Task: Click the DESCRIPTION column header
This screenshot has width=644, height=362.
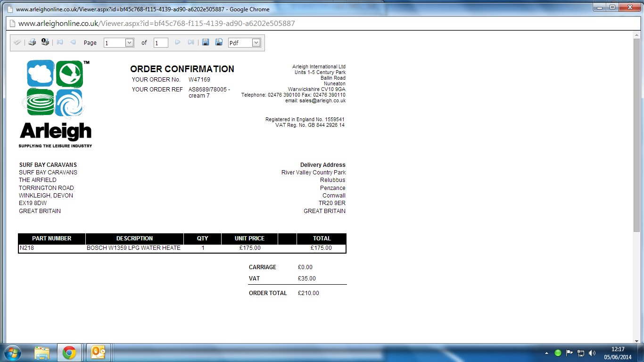Action: [x=135, y=239]
